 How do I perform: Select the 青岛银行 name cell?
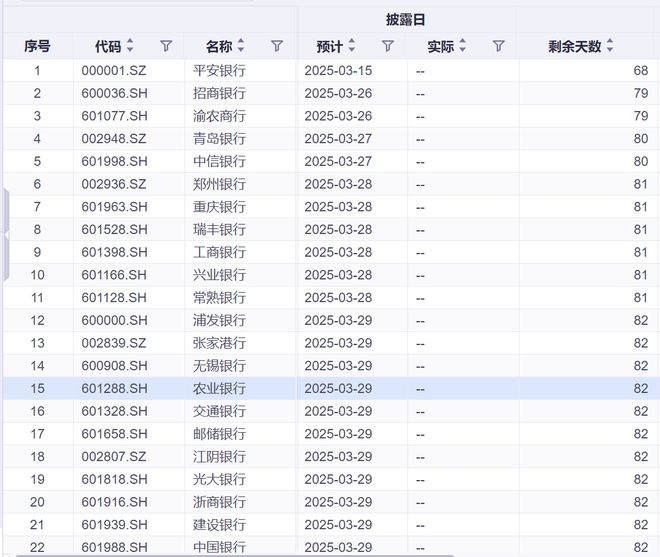click(219, 139)
